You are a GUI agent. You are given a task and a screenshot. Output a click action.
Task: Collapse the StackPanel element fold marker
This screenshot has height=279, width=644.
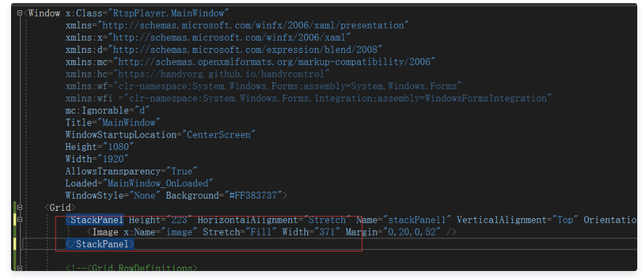click(x=20, y=220)
